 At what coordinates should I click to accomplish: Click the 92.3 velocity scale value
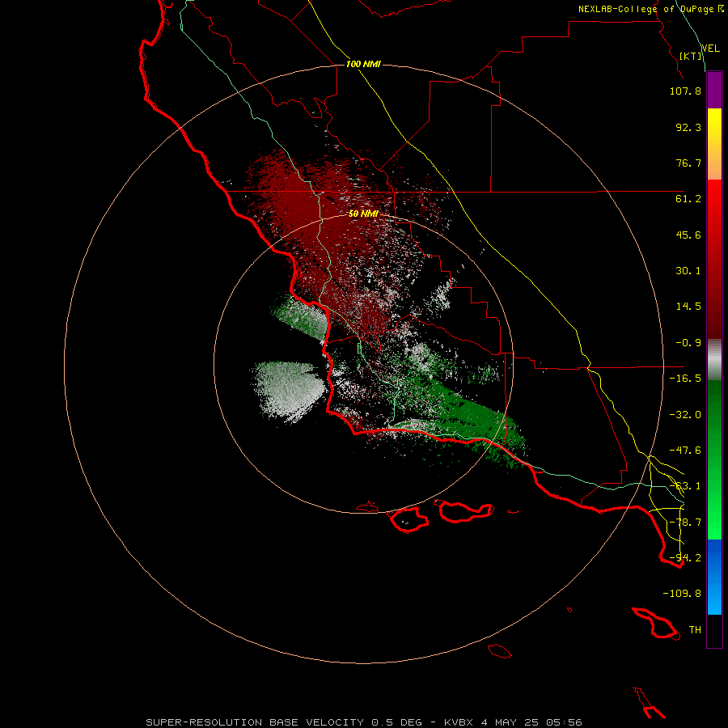(x=688, y=127)
